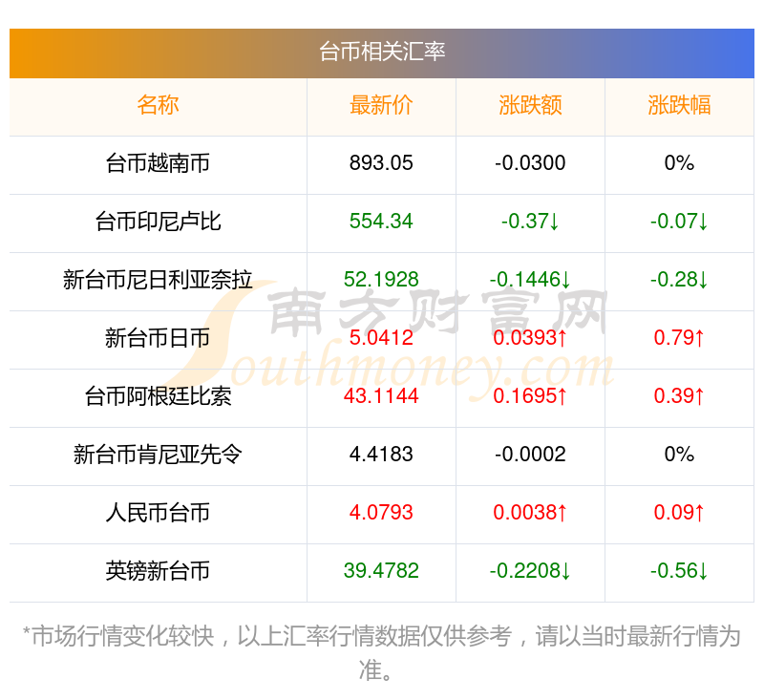Viewport: 764px width, 700px height.
Task: Click the price 43.1144
Action: click(x=381, y=396)
